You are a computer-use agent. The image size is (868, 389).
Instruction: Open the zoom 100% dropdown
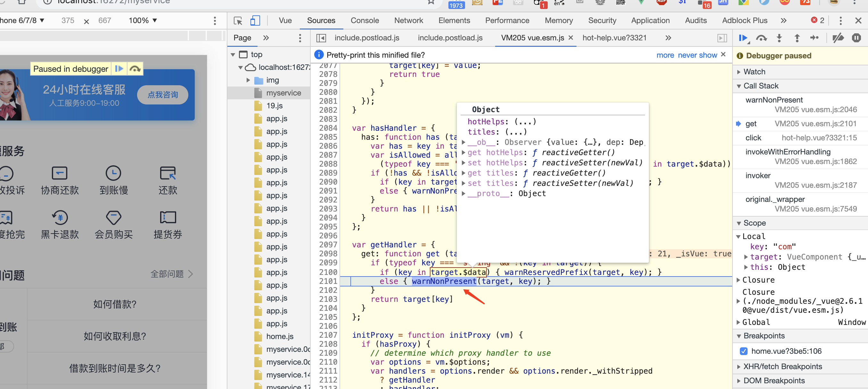click(143, 21)
